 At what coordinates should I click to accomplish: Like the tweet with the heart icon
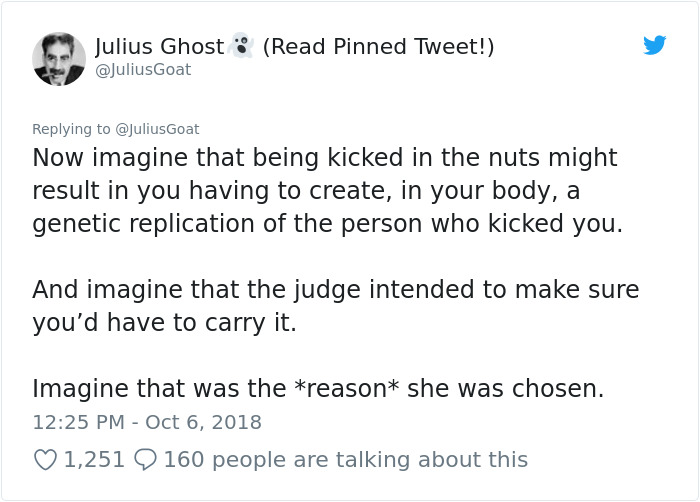(x=45, y=459)
